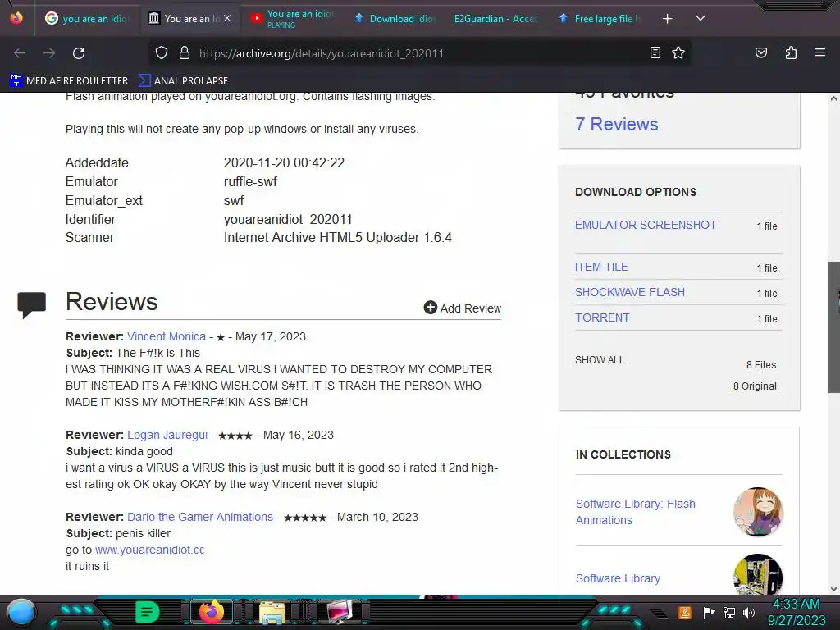Screen dimensions: 840x630
Task: Click the orange tray notification icon
Action: pyautogui.click(x=685, y=612)
